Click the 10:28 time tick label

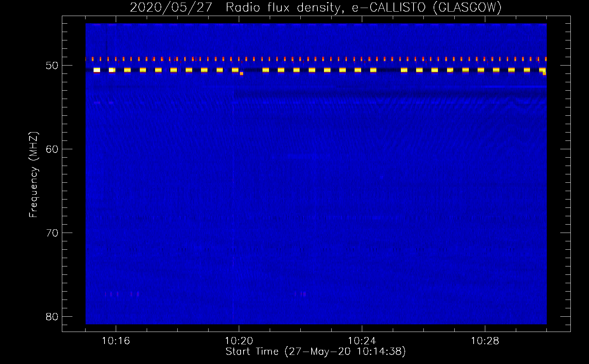click(485, 341)
